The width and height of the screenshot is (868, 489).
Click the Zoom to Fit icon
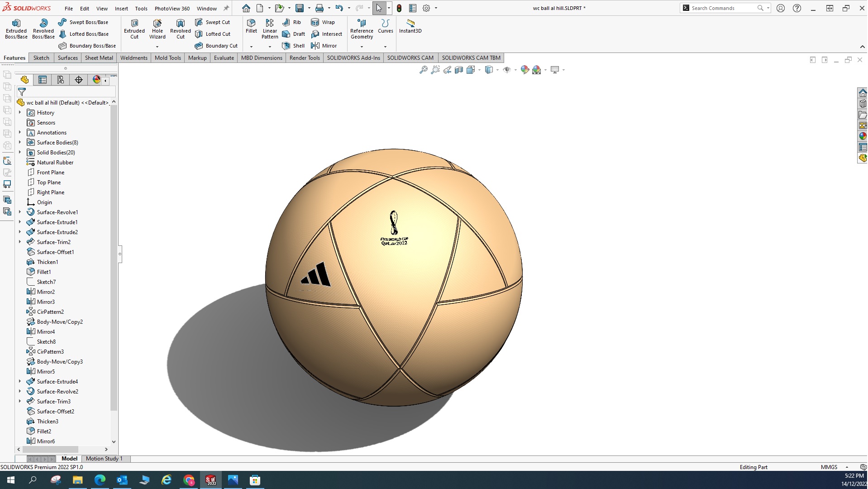point(423,70)
